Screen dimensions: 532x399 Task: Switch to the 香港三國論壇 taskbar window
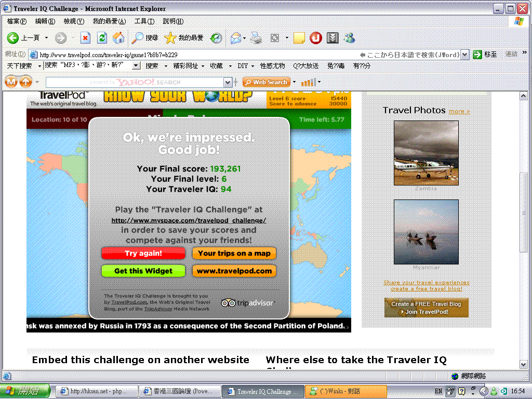pyautogui.click(x=180, y=391)
